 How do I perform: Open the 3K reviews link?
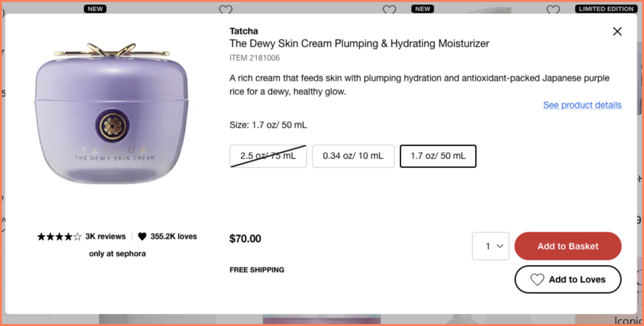click(x=105, y=236)
